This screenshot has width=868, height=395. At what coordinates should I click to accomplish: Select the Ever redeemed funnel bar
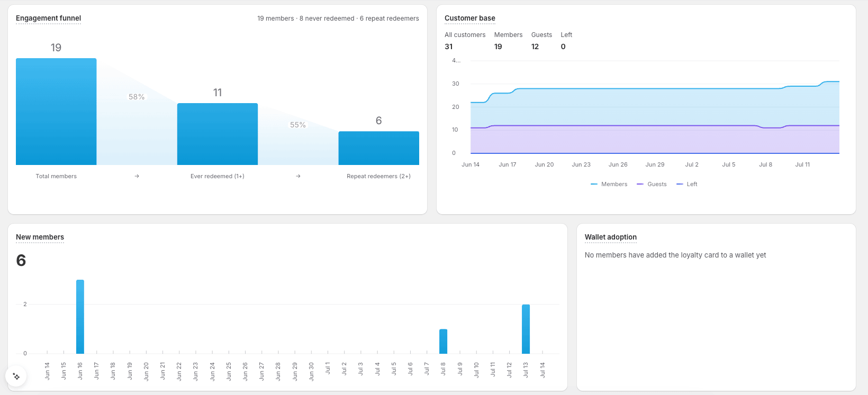point(218,134)
